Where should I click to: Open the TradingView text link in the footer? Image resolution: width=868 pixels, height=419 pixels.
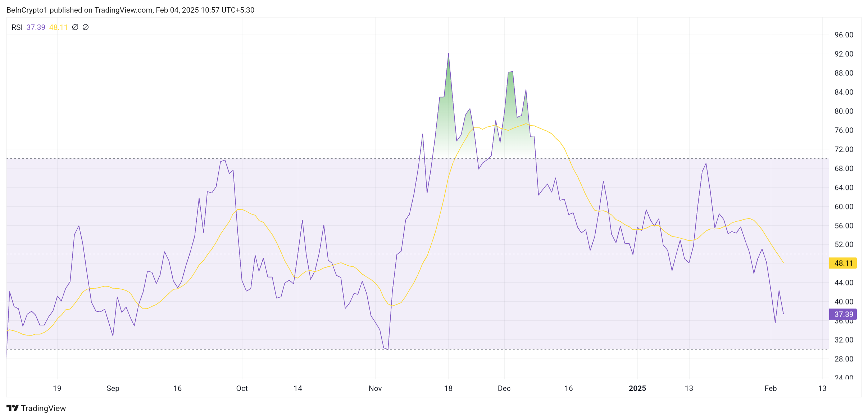(43, 408)
